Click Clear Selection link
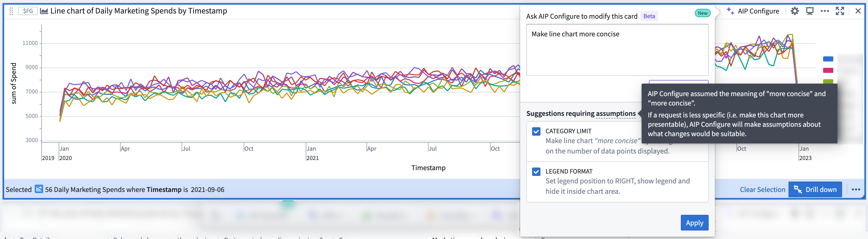Viewport: 868px width, 239px height. [762, 190]
